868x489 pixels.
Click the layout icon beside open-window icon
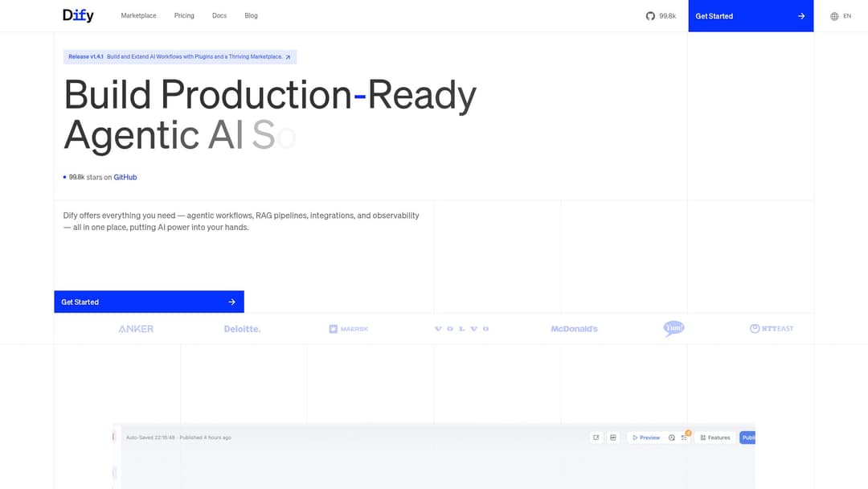click(613, 438)
